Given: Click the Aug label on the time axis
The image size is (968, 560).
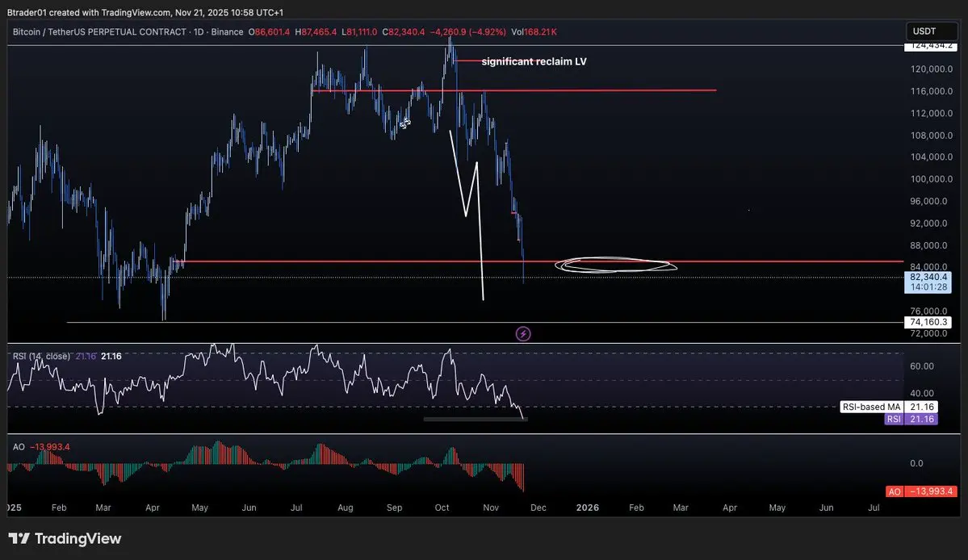Looking at the screenshot, I should pyautogui.click(x=345, y=508).
